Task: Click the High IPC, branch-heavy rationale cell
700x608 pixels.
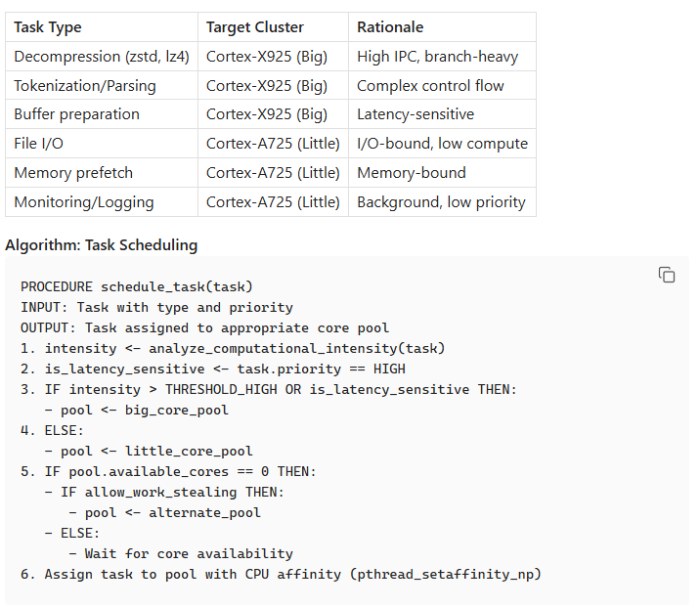Action: click(x=438, y=57)
